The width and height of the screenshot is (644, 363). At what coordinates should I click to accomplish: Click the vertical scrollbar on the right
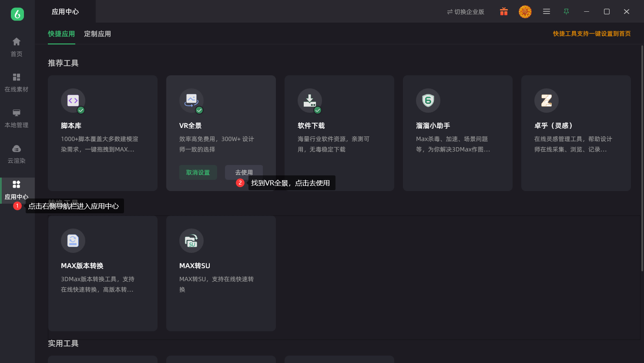click(642, 158)
